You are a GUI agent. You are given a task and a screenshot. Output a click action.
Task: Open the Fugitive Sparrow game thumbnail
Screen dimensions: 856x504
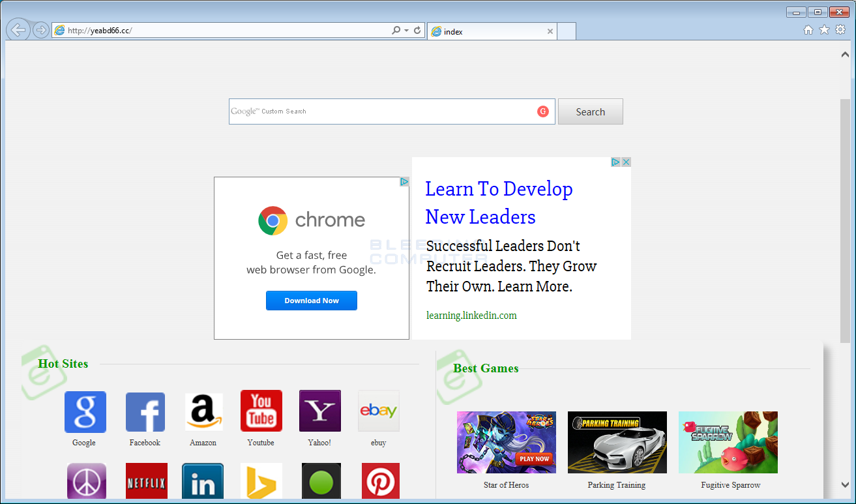[x=728, y=442]
